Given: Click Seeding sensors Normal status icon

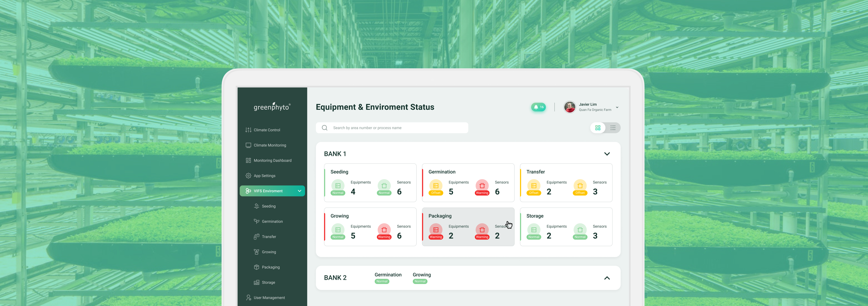Looking at the screenshot, I should (384, 187).
